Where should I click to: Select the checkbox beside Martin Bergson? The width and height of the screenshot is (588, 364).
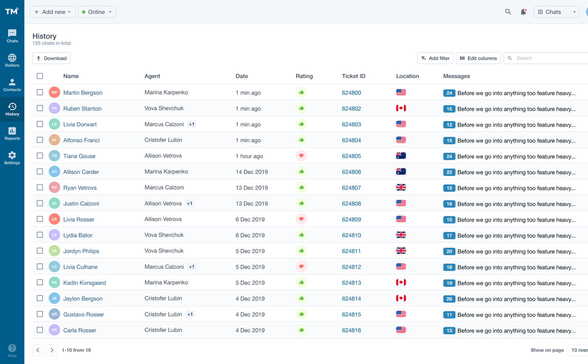point(40,92)
